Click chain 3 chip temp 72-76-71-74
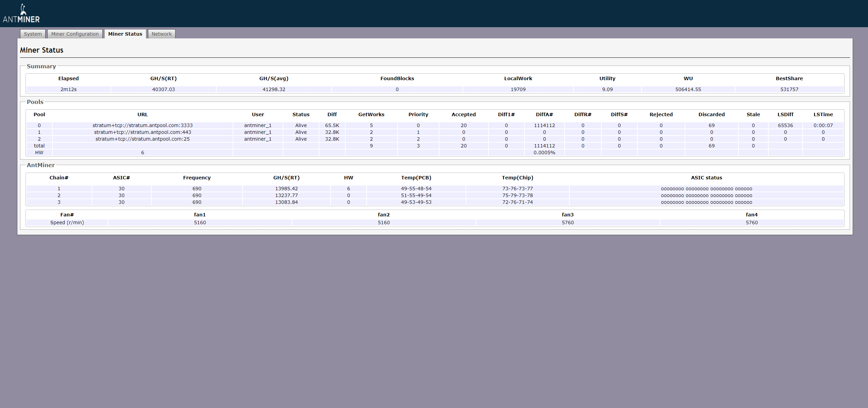The image size is (868, 408). pyautogui.click(x=517, y=202)
